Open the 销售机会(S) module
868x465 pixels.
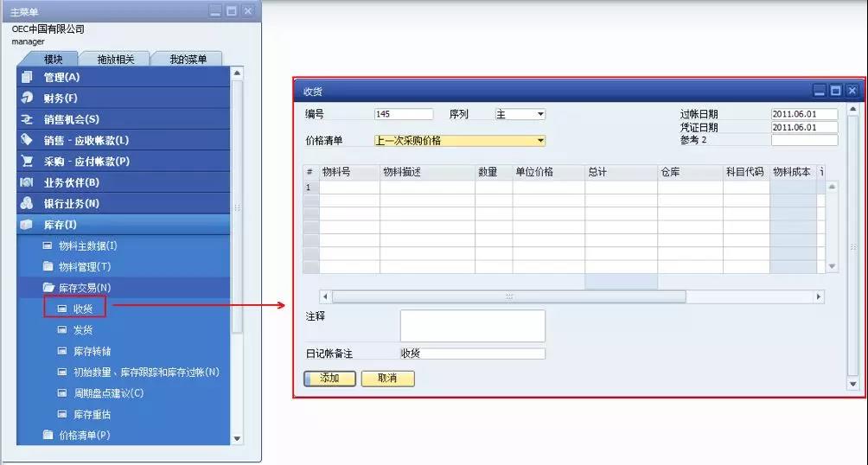point(124,119)
